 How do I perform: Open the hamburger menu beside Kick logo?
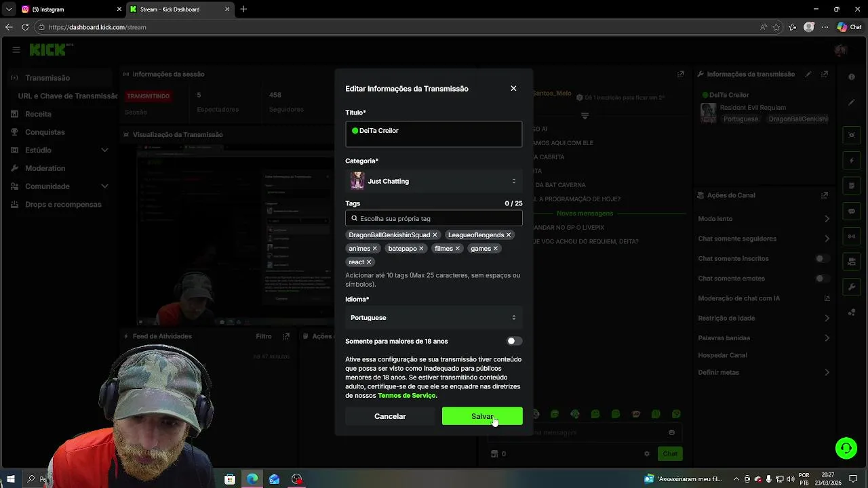(16, 49)
